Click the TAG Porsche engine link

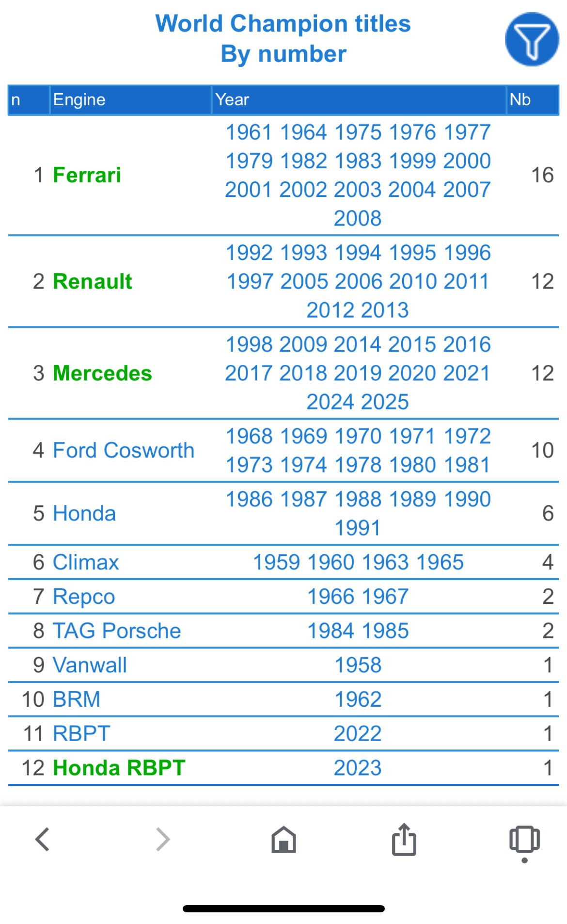point(117,631)
